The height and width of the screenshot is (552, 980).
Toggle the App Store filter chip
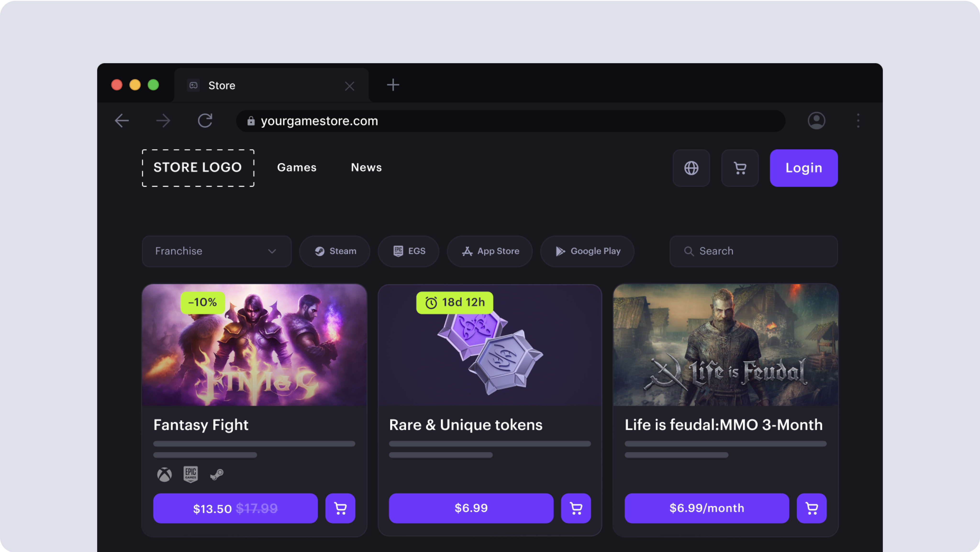point(490,251)
